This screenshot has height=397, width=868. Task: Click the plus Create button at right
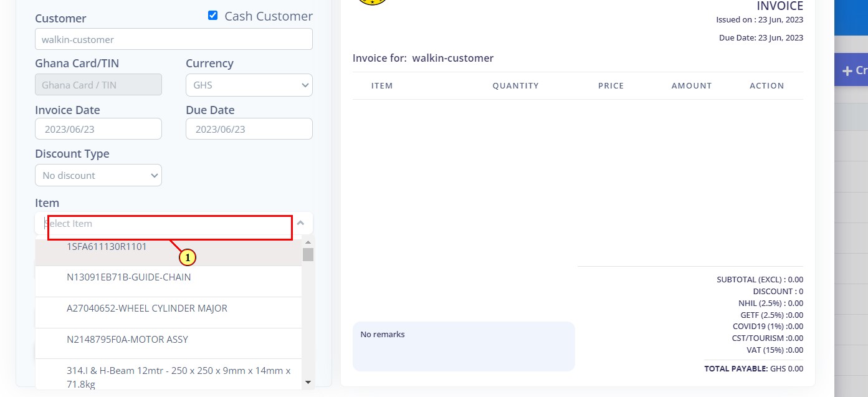[x=852, y=70]
